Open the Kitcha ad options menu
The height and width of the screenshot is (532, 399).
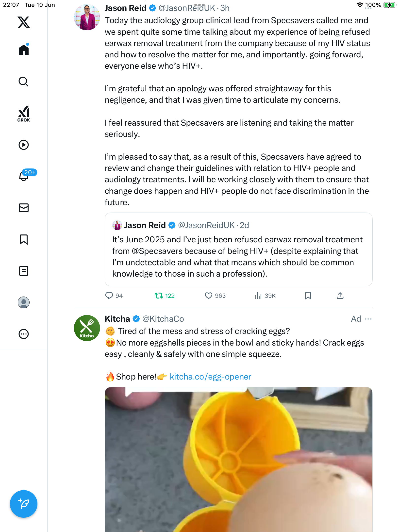[x=368, y=319]
